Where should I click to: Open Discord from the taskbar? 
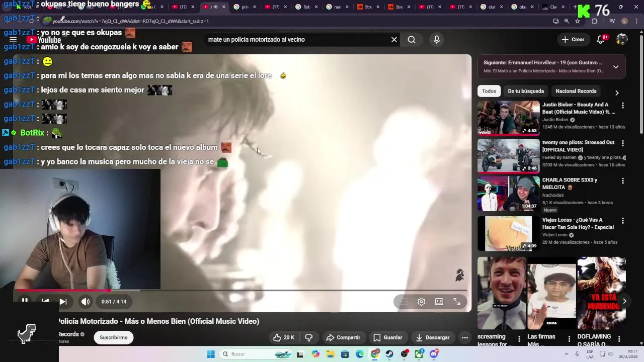[x=434, y=354]
